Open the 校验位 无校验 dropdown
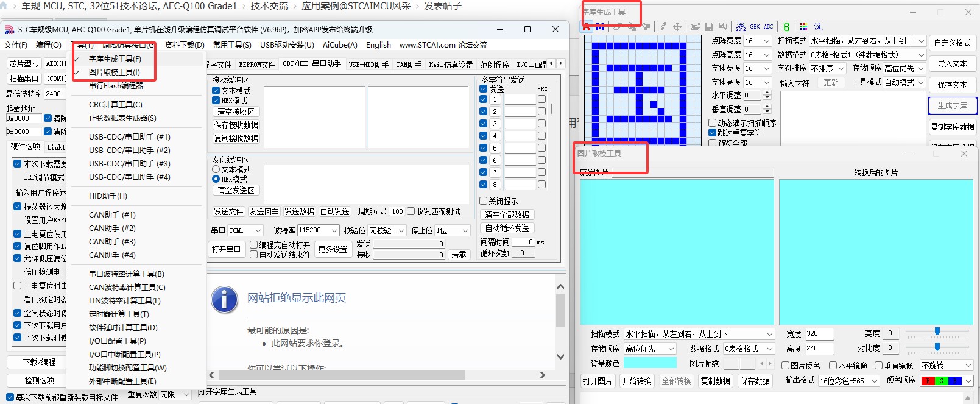The image size is (980, 404). click(x=387, y=230)
